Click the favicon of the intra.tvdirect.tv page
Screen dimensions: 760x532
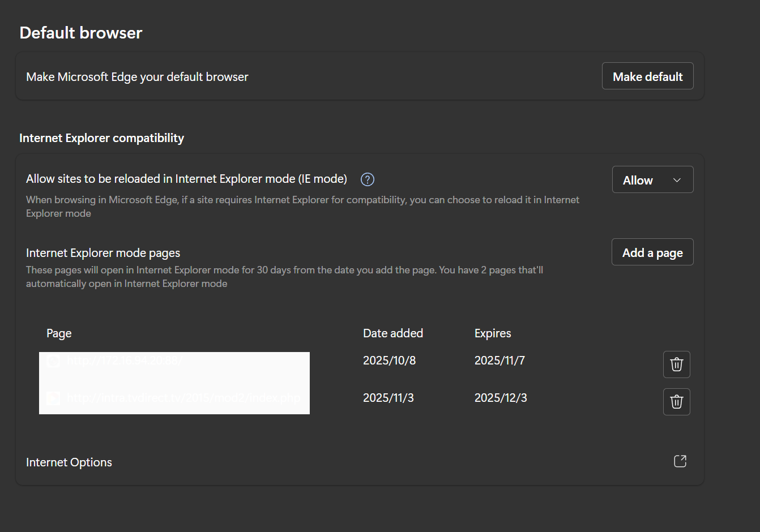53,398
